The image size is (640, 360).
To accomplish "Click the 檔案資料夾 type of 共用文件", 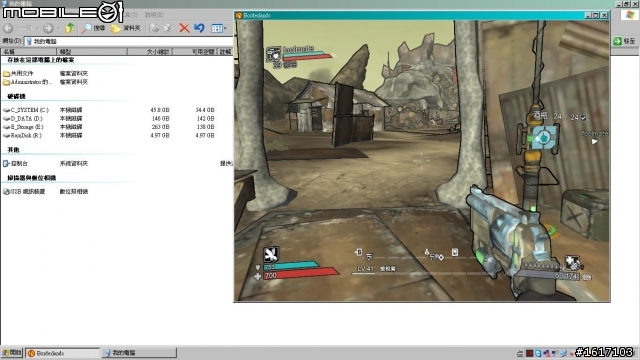I will click(x=74, y=73).
